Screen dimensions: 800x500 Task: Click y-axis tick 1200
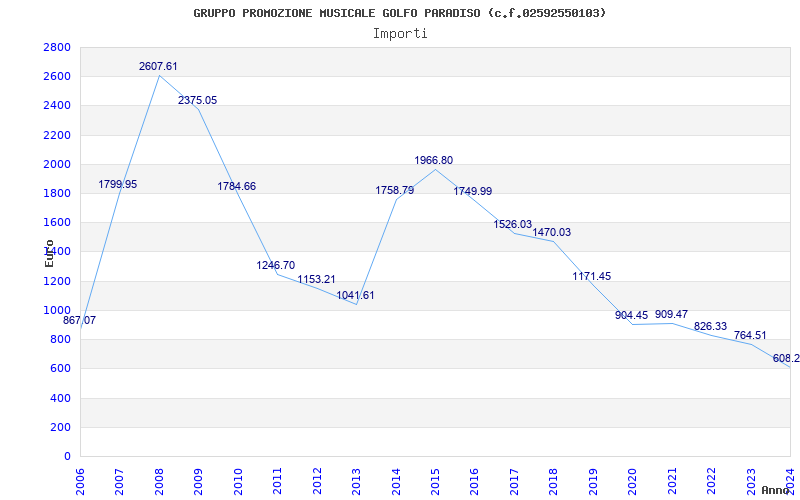57,281
